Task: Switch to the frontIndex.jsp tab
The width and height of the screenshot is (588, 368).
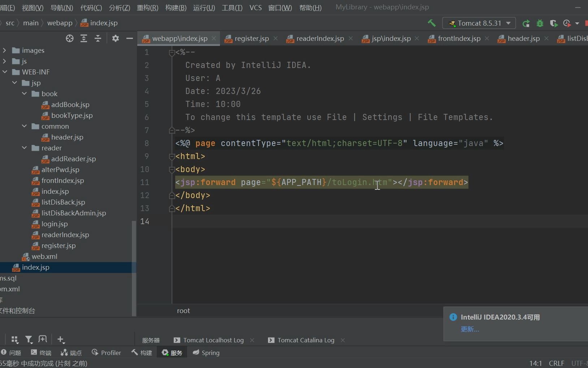Action: tap(459, 38)
